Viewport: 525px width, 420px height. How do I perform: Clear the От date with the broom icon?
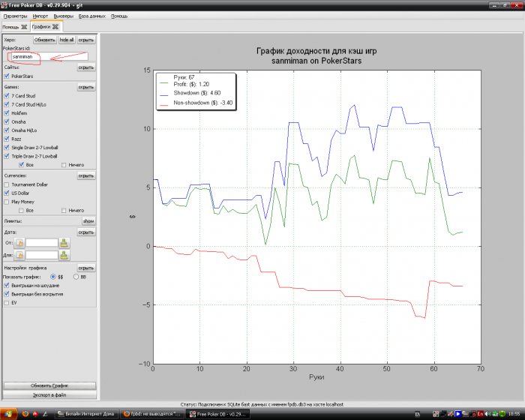point(64,243)
